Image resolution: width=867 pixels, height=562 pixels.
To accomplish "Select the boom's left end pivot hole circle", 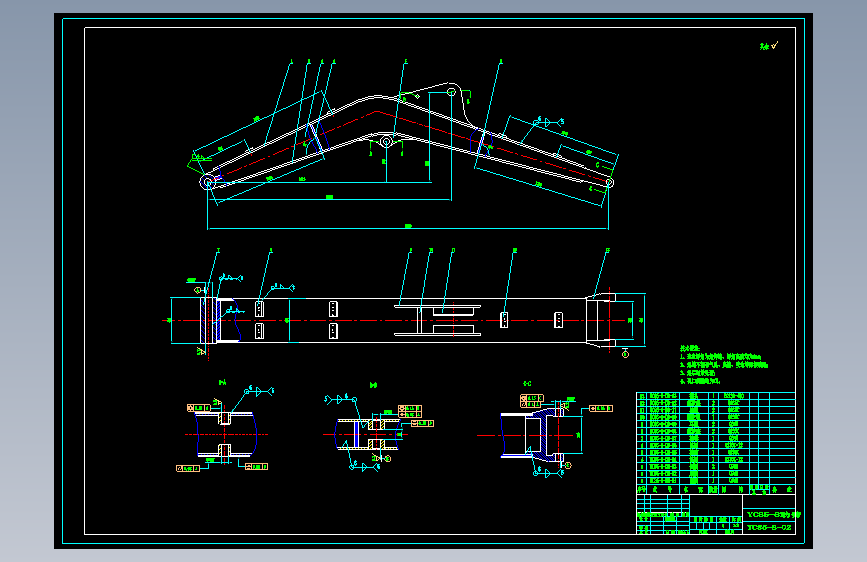I will 208,181.
